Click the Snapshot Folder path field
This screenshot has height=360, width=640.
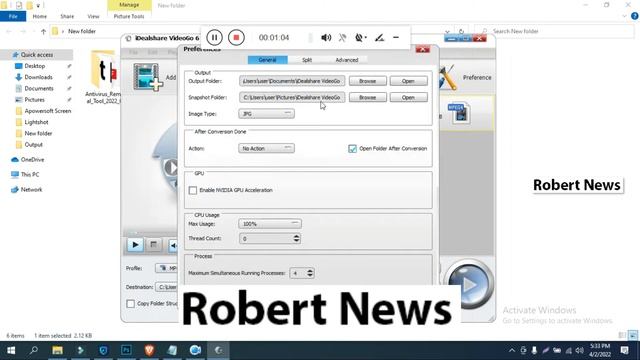tap(292, 98)
